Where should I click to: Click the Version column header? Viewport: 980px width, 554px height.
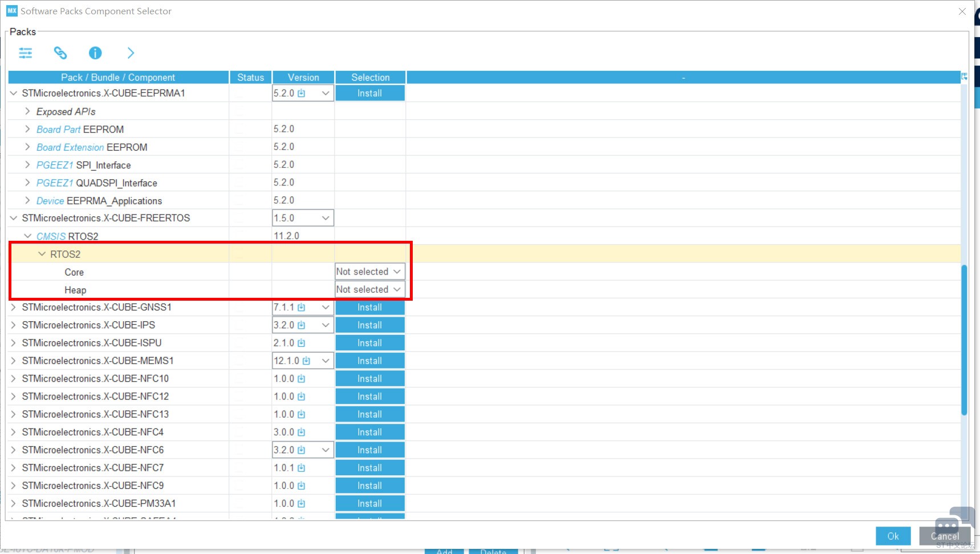click(303, 77)
